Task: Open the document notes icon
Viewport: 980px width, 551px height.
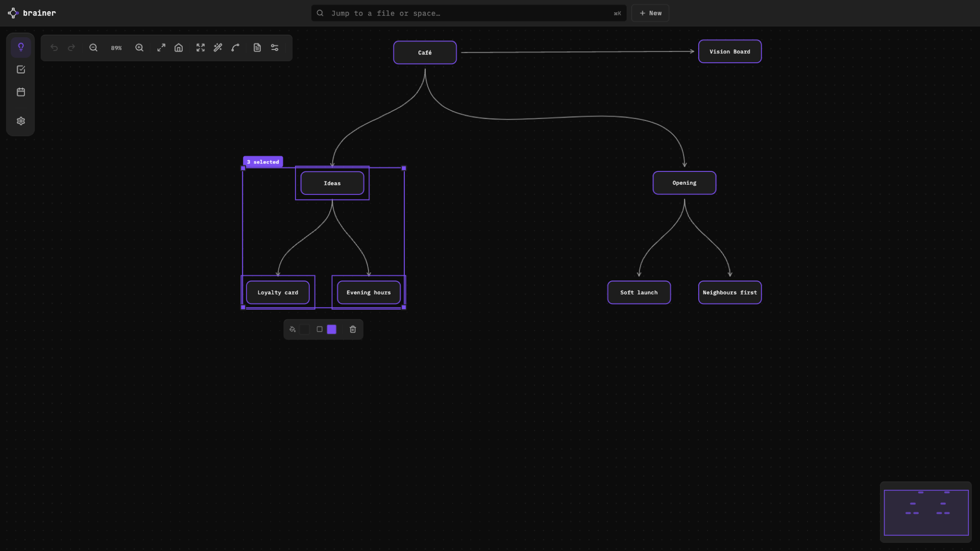Action: tap(257, 48)
